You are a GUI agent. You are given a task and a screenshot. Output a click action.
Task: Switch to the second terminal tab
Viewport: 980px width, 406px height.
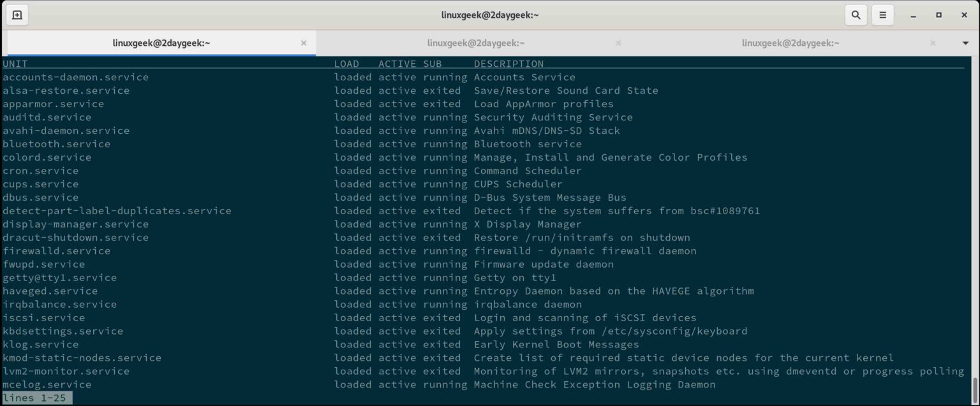tap(476, 43)
